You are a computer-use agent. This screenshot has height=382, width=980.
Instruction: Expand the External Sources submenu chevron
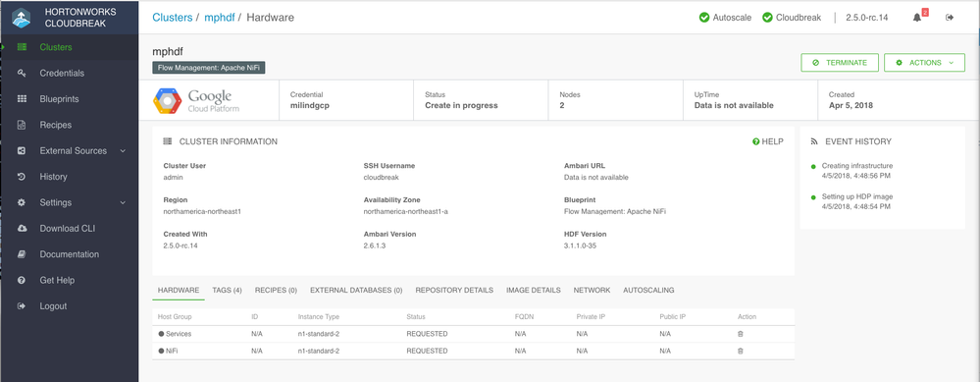coord(123,150)
